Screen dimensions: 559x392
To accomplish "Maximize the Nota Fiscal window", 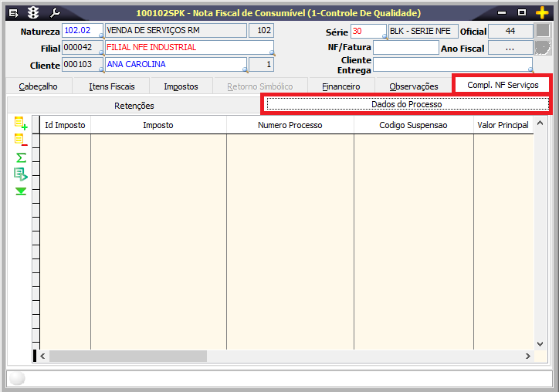I will click(522, 13).
